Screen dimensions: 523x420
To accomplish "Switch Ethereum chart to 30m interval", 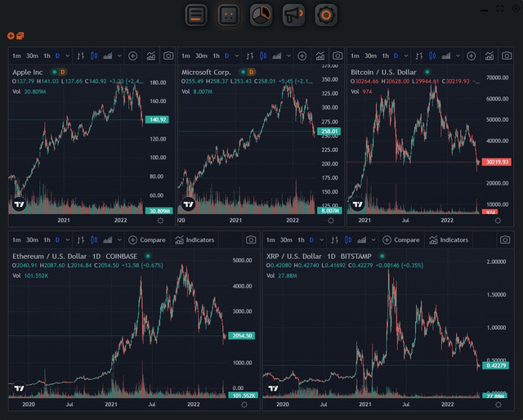I will click(32, 240).
